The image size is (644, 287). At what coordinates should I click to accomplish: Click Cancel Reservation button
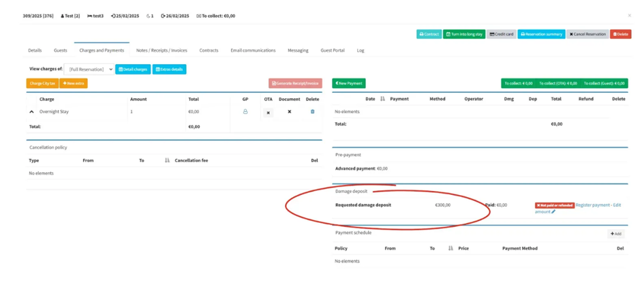point(587,35)
